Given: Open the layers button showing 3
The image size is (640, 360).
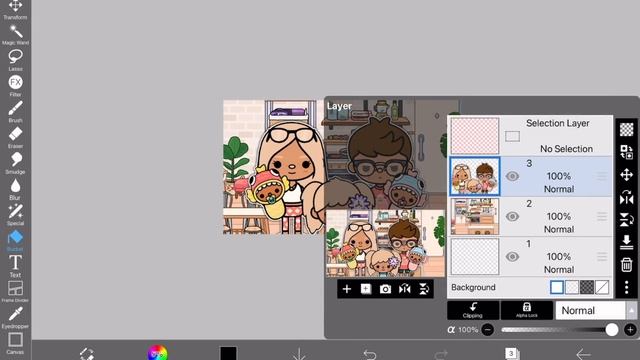Looking at the screenshot, I should [x=511, y=353].
